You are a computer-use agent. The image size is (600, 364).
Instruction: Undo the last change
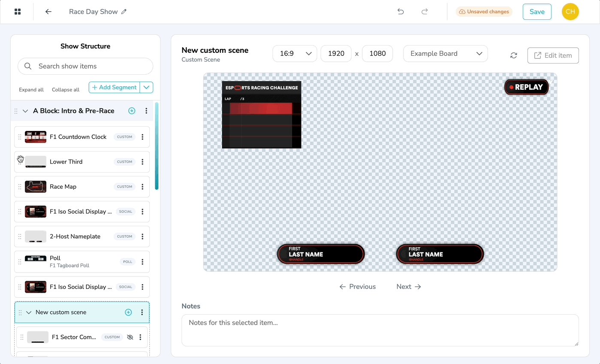click(400, 12)
